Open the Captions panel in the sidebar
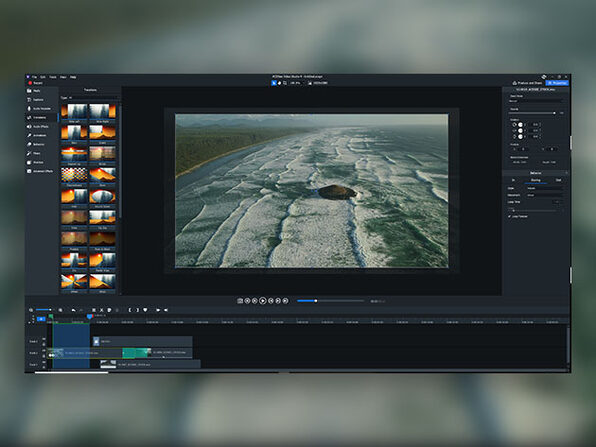This screenshot has height=447, width=596. coord(41,100)
